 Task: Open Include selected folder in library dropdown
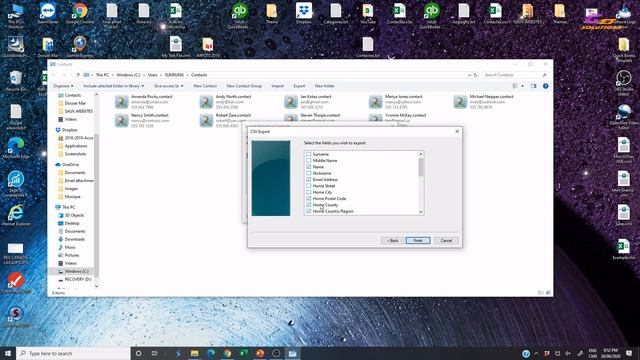pyautogui.click(x=114, y=86)
